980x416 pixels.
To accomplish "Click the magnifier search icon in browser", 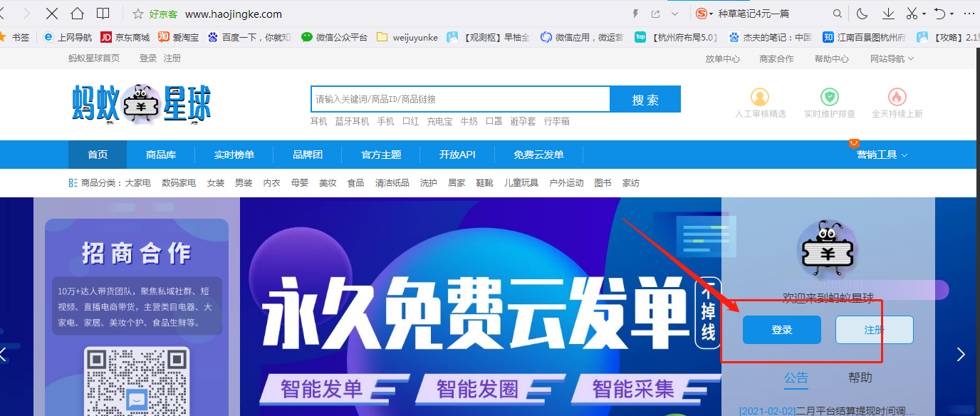I will tap(838, 14).
